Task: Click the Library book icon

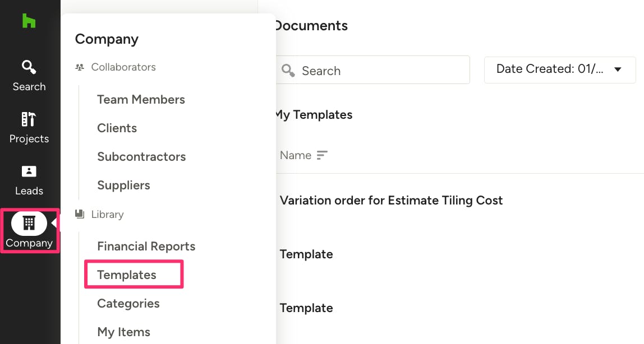Action: [x=80, y=214]
